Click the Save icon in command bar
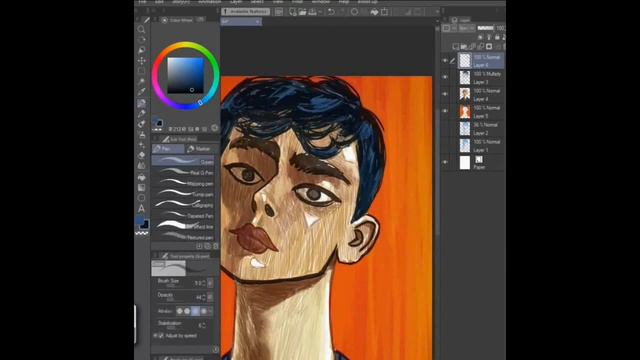Image resolution: width=640 pixels, height=360 pixels. click(x=312, y=12)
